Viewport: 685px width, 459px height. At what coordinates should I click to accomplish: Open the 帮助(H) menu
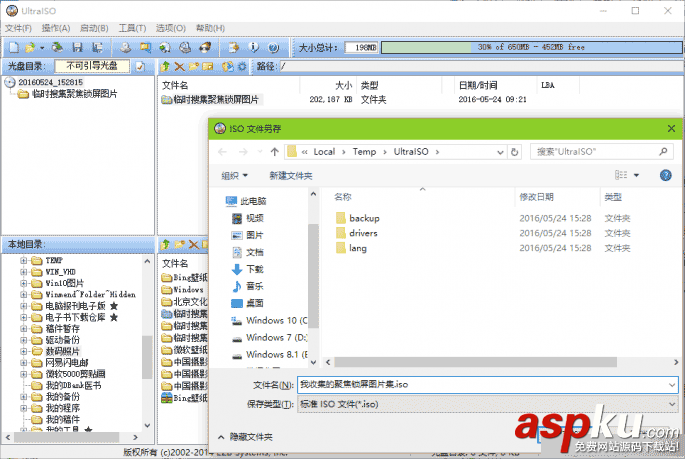[210, 28]
